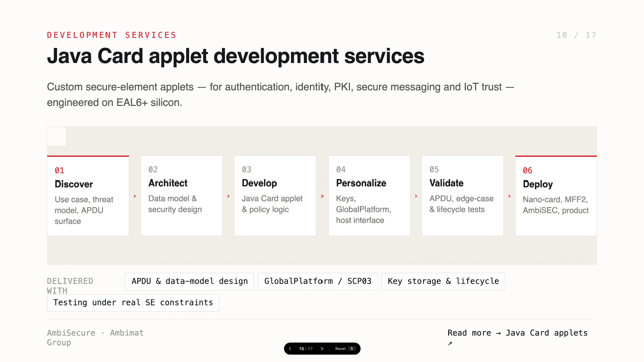Image resolution: width=644 pixels, height=362 pixels.
Task: Click the 'Use case, threat model, APDU surface' text
Action: click(x=84, y=210)
